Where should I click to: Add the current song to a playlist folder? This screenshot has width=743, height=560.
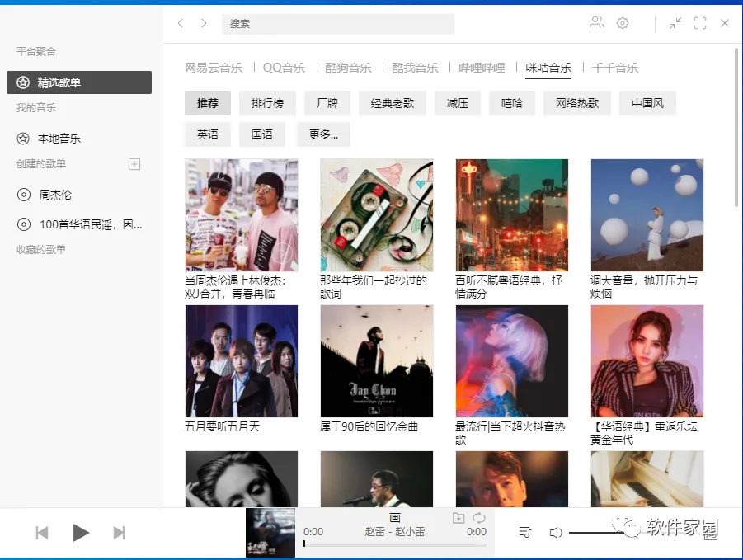[458, 518]
